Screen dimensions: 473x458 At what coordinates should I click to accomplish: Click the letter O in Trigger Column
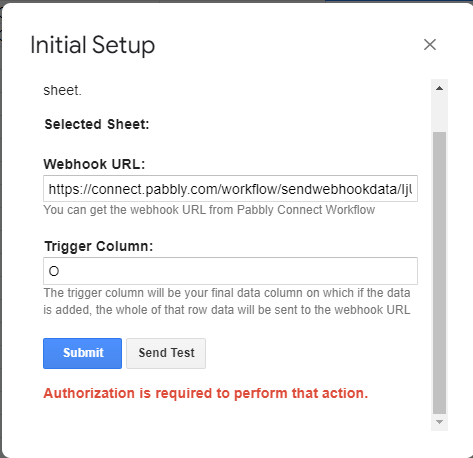click(54, 271)
